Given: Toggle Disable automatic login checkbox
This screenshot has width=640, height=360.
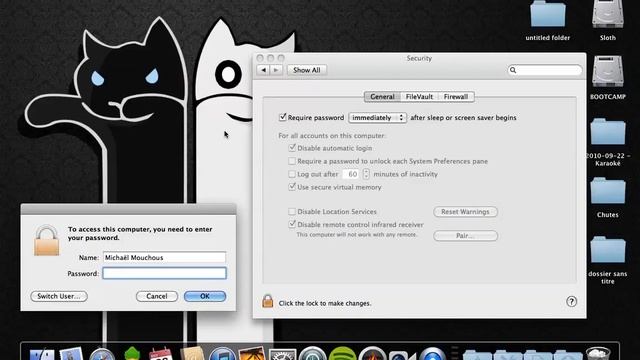Looking at the screenshot, I should pos(292,148).
